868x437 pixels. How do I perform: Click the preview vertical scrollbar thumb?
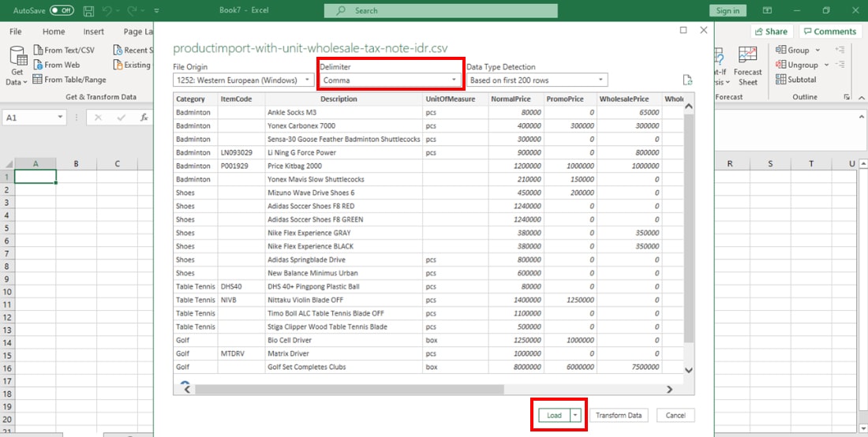(689, 228)
